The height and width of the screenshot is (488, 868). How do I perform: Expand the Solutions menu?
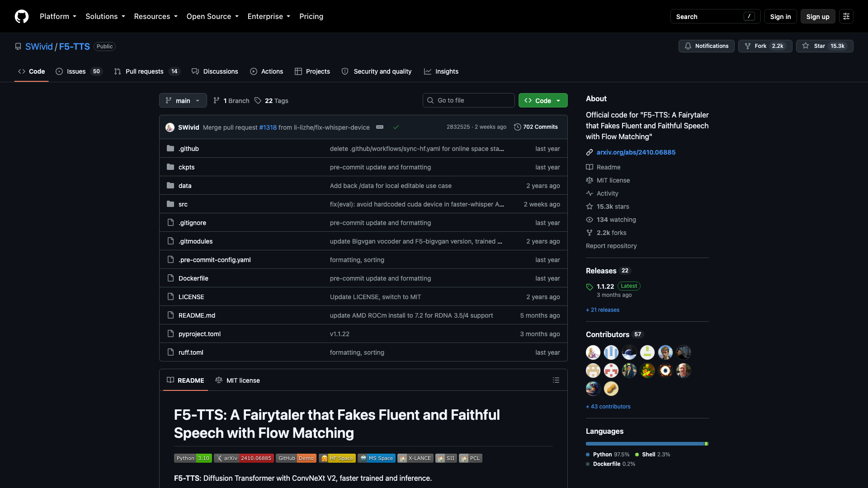pos(105,16)
